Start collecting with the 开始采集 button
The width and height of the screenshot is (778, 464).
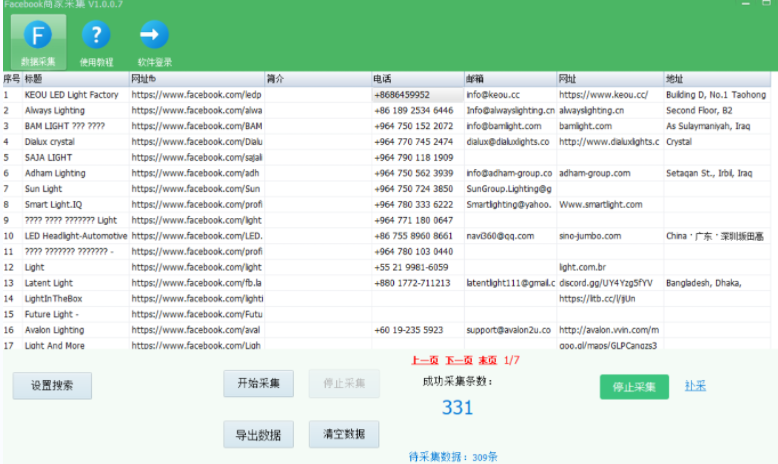click(x=259, y=383)
